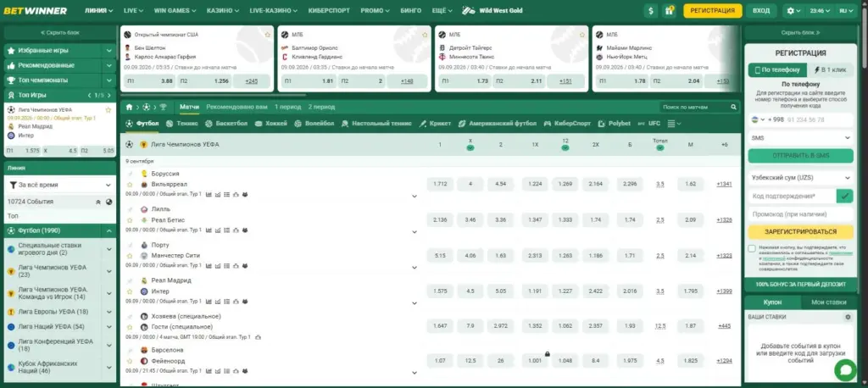Click ОТПРАВИТЬ В SMS button
This screenshot has width=868, height=388.
[x=800, y=156]
